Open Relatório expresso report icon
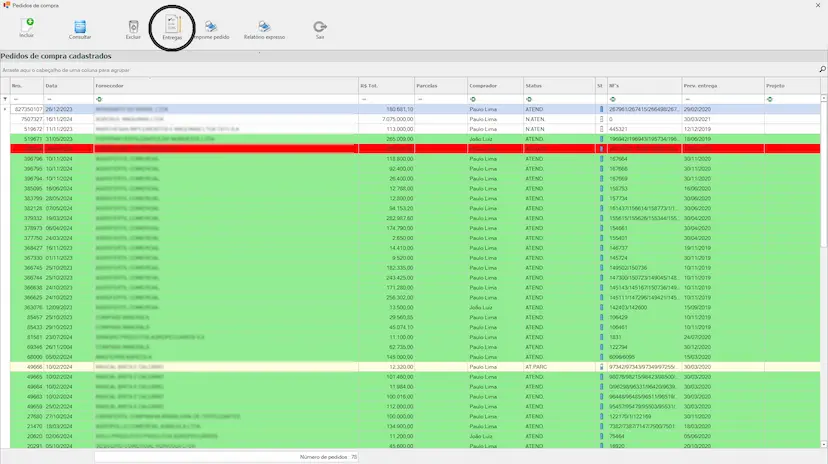The image size is (828, 464). click(x=264, y=26)
